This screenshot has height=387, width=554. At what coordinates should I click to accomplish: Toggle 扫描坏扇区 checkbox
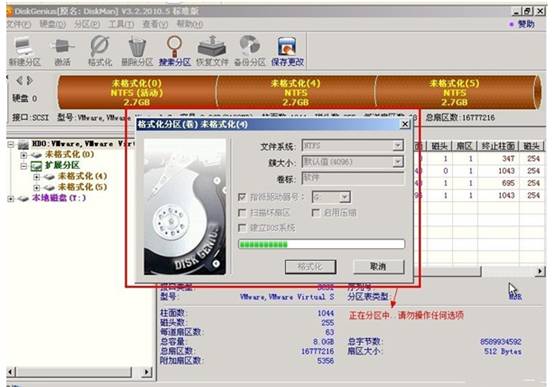pos(242,212)
